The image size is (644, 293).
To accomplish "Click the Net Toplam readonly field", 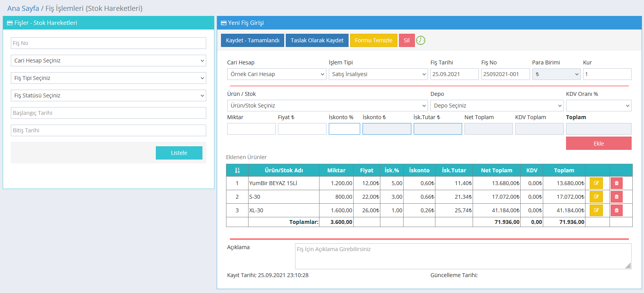I will [489, 129].
